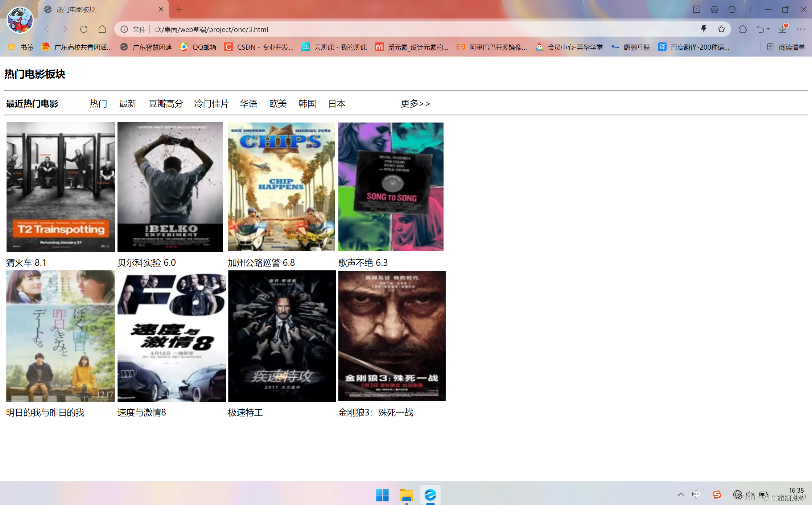Click the site info icon in the address bar
This screenshot has width=812, height=505.
point(124,29)
